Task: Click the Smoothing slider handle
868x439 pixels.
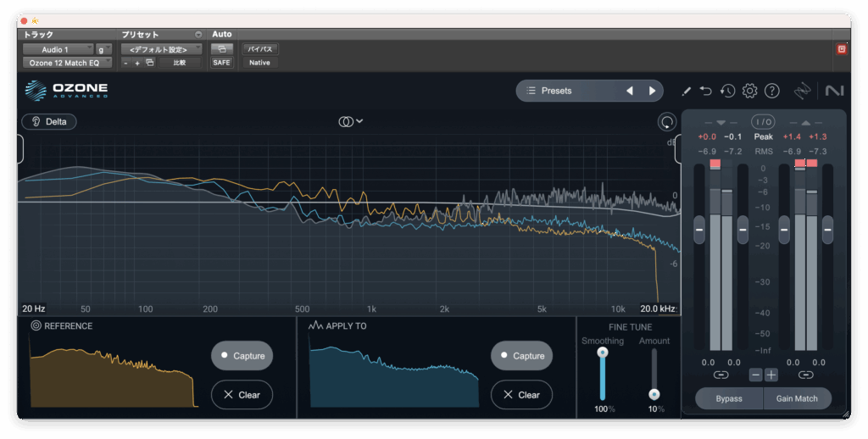Action: [603, 353]
